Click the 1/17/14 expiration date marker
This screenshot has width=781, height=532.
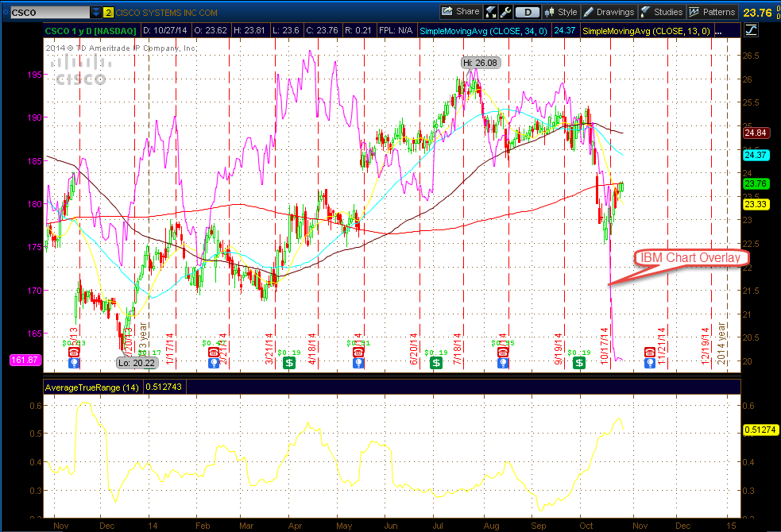click(x=169, y=349)
